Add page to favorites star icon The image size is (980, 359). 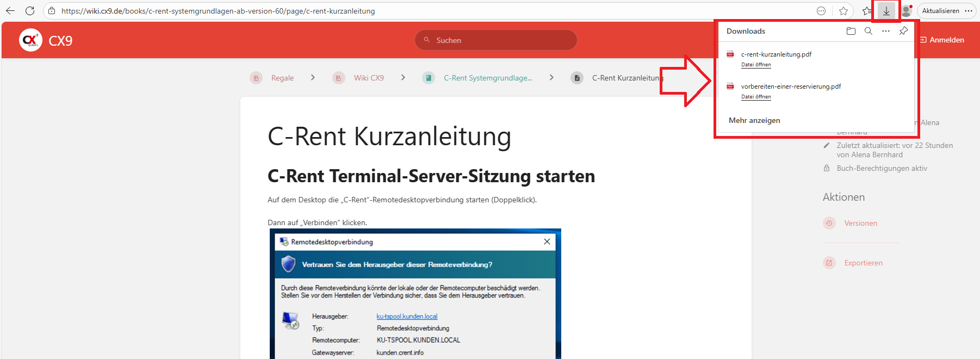(843, 11)
